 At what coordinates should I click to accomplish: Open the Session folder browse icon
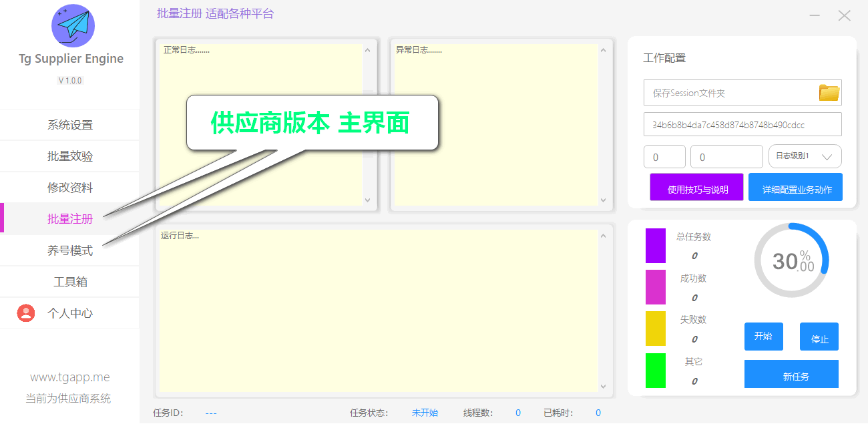[x=829, y=93]
